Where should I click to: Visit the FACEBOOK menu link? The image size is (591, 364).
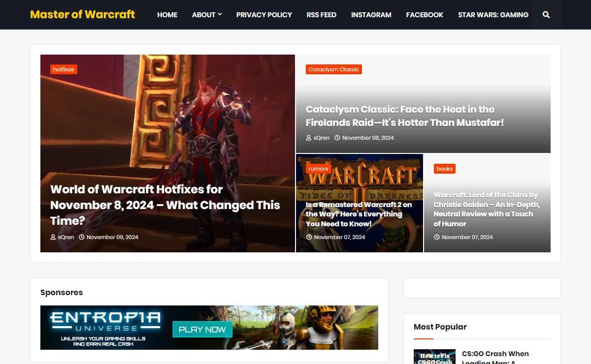coord(425,15)
